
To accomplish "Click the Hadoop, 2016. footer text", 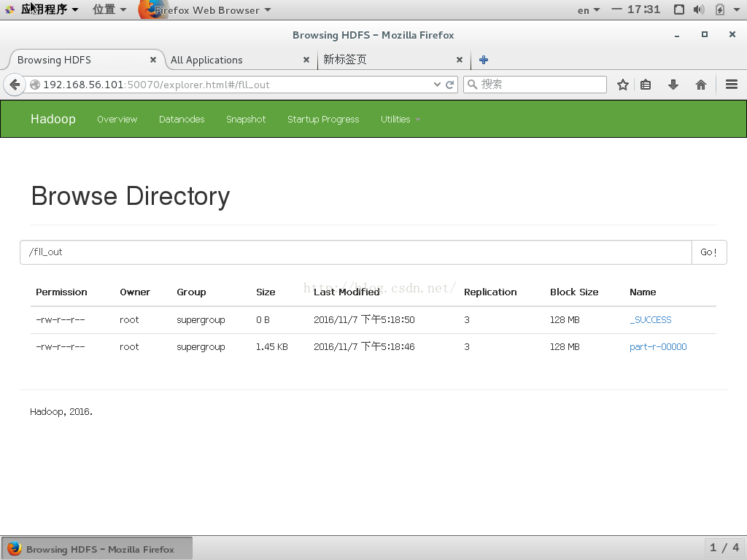I will [61, 411].
